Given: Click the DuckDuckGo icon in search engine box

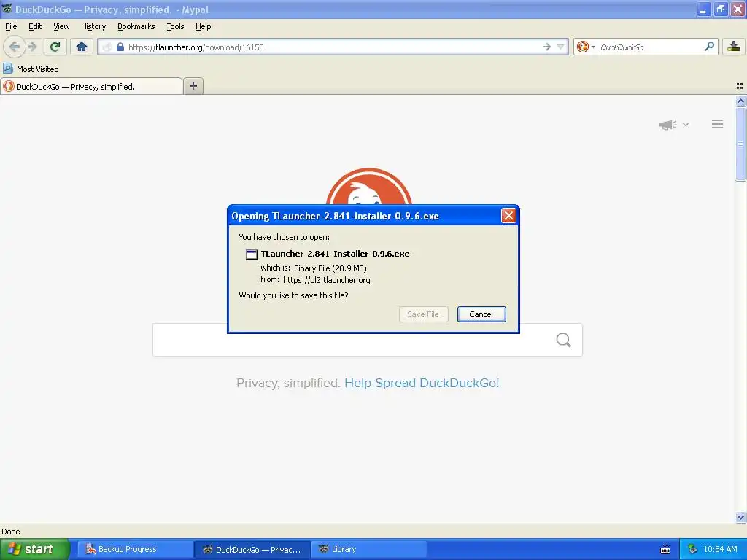Looking at the screenshot, I should click(x=583, y=47).
